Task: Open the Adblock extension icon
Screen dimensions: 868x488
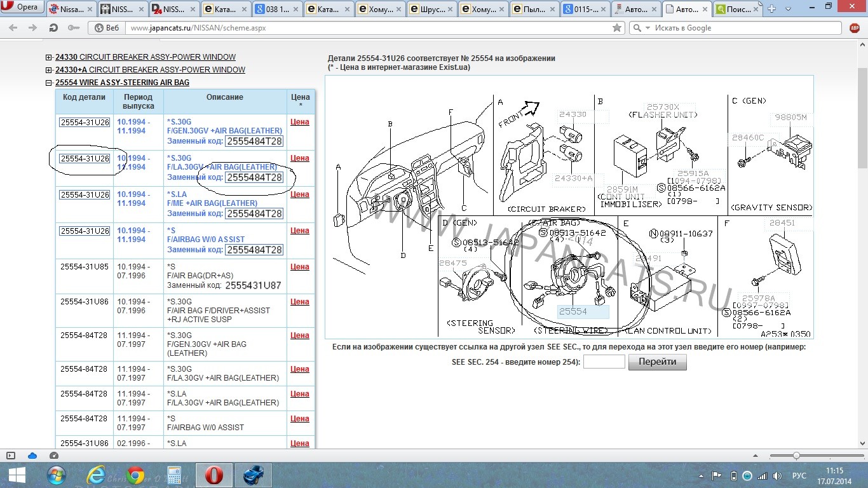Action: point(855,28)
